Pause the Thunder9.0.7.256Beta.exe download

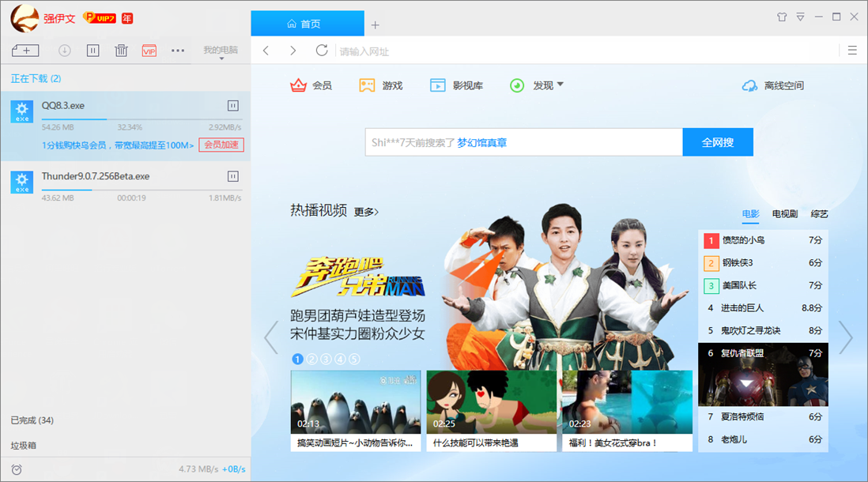click(x=232, y=176)
